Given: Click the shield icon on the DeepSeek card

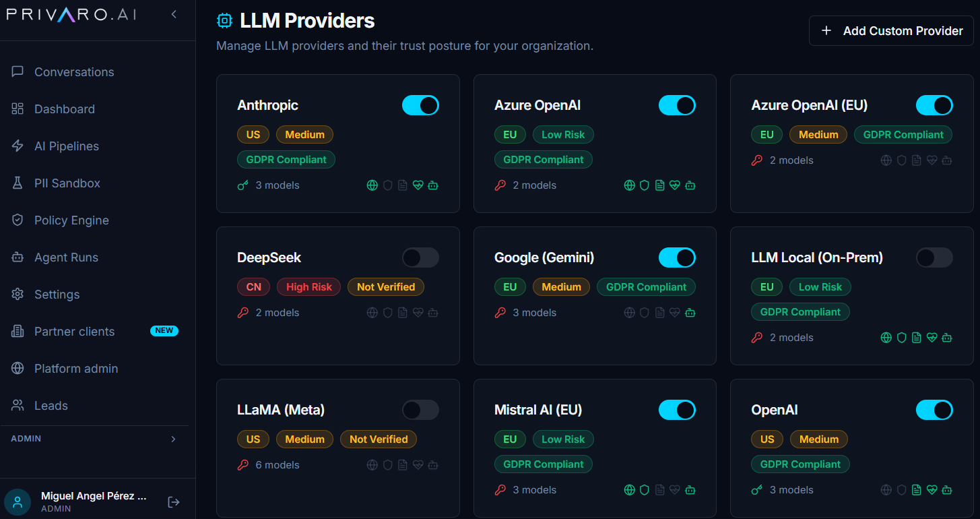Looking at the screenshot, I should 387,313.
